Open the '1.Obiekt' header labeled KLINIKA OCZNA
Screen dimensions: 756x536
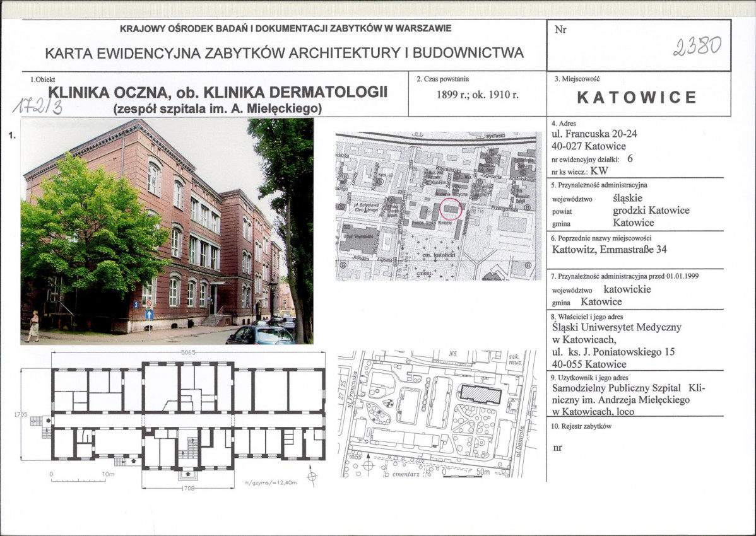pos(219,93)
